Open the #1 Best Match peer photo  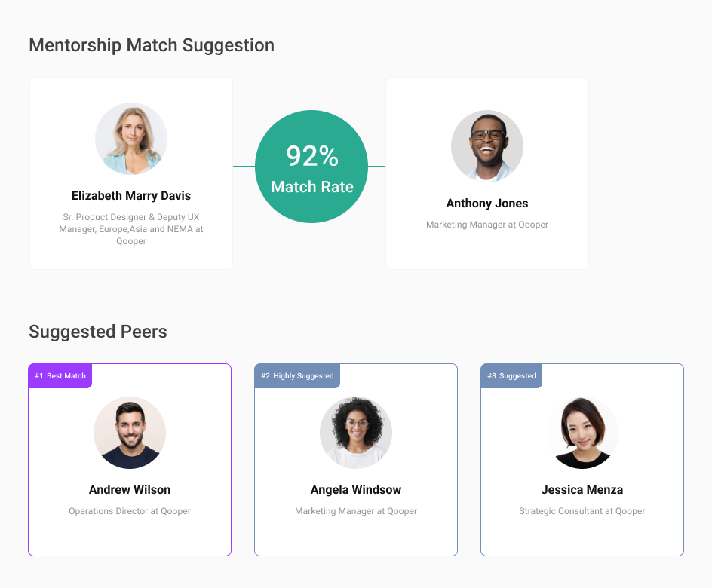coord(130,433)
